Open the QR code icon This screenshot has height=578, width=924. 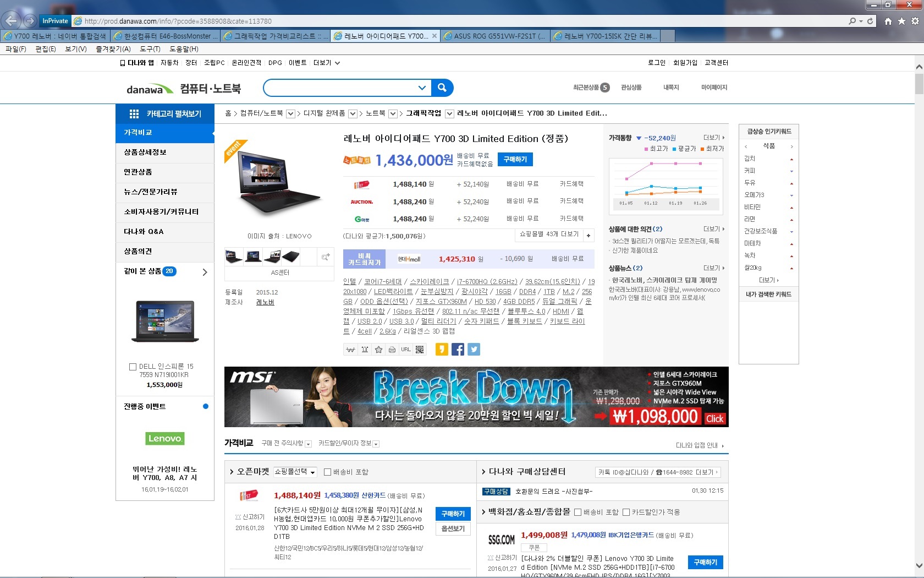click(420, 350)
